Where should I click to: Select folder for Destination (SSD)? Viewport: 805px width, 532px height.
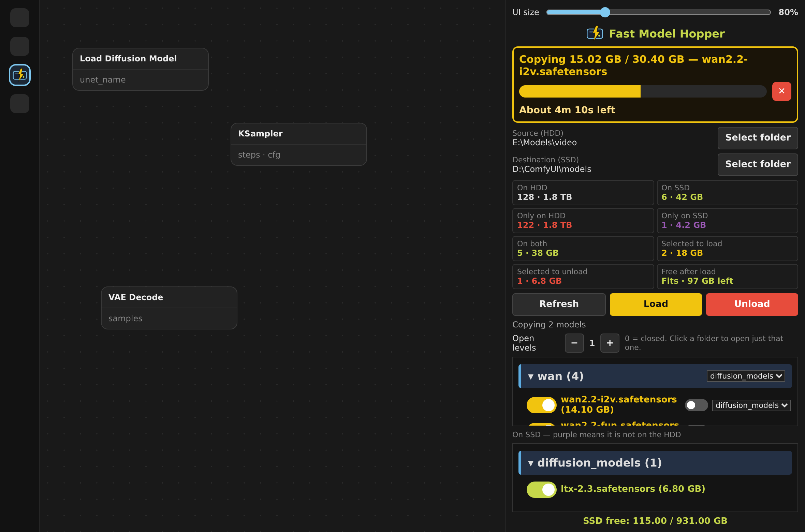click(x=758, y=164)
